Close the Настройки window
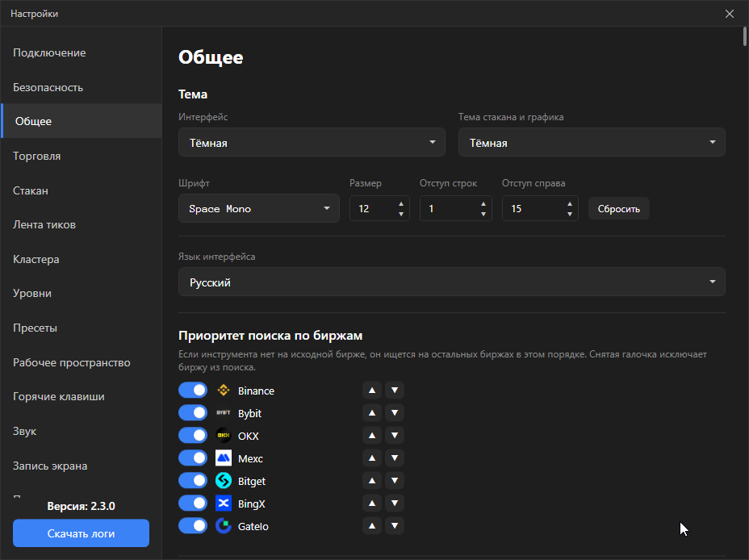This screenshot has width=749, height=560. (x=730, y=14)
